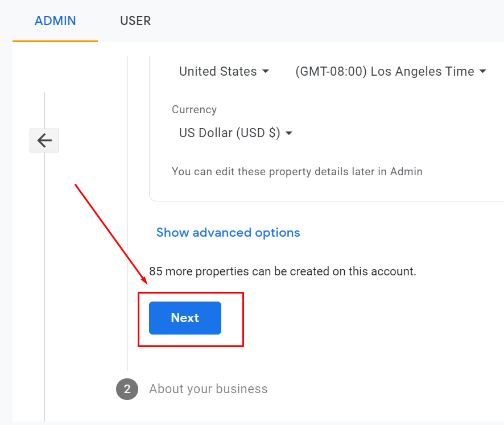This screenshot has width=504, height=425.
Task: Switch to the ADMIN tab
Action: tap(55, 21)
